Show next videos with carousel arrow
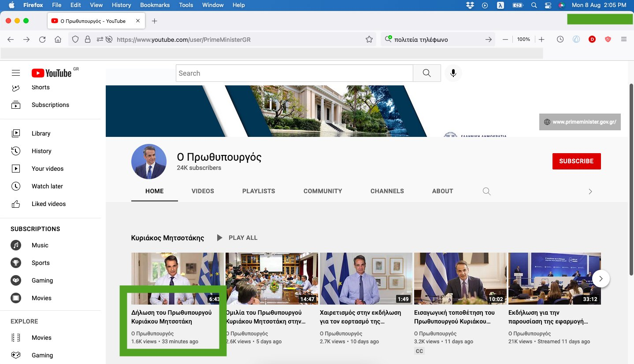This screenshot has width=634, height=364. click(x=601, y=278)
